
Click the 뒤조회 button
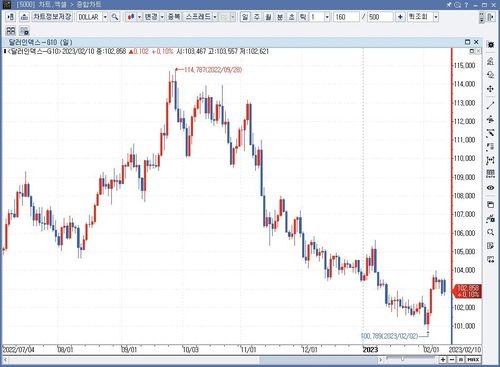point(420,17)
